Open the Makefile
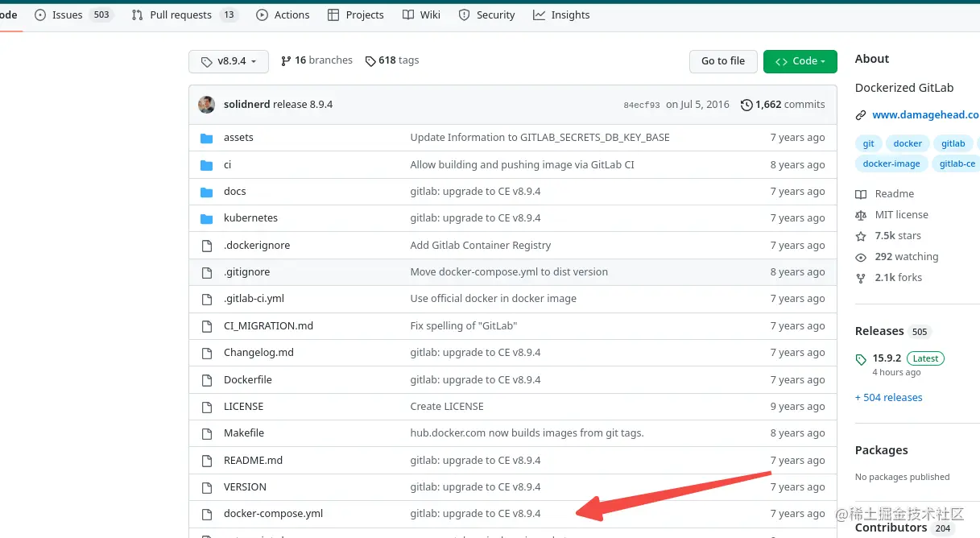Image resolution: width=980 pixels, height=538 pixels. point(244,433)
